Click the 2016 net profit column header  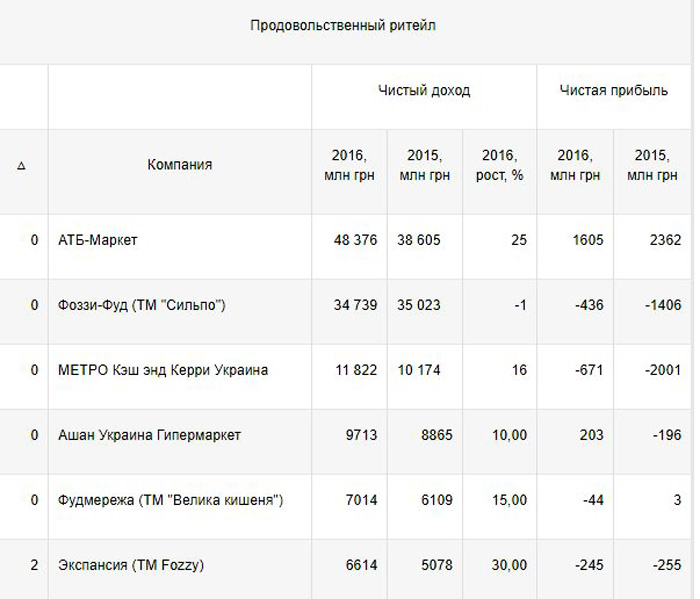pos(575,165)
